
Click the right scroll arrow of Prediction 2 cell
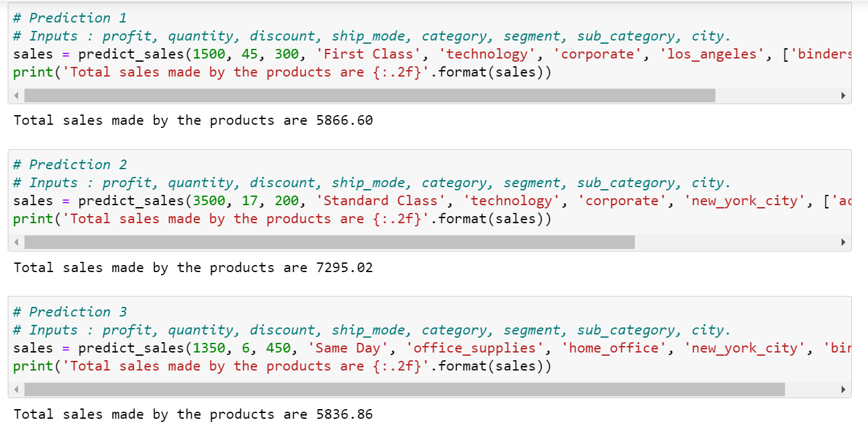coord(844,243)
